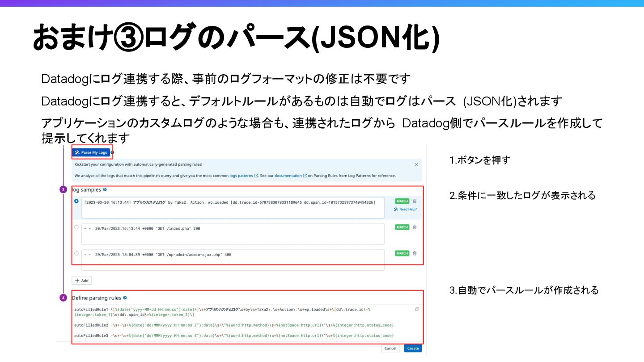Click the Define parsing rules heading
Image resolution: width=644 pixels, height=362 pixels.
pos(96,298)
